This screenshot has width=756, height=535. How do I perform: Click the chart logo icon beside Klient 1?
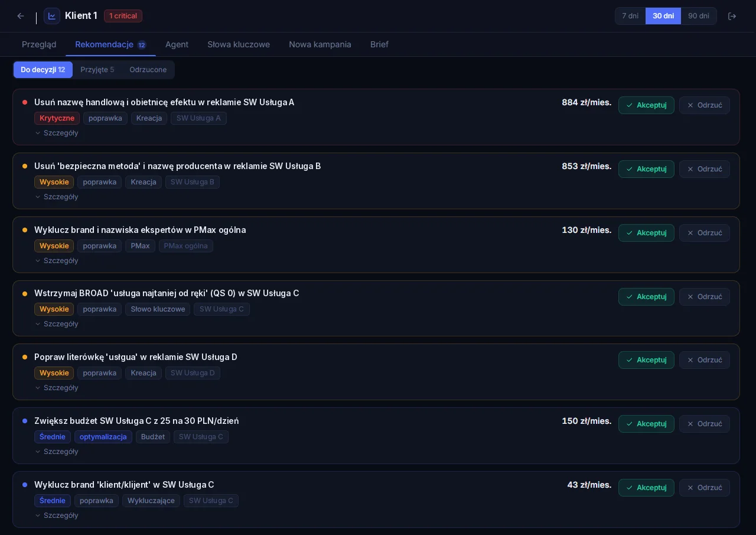click(x=52, y=16)
